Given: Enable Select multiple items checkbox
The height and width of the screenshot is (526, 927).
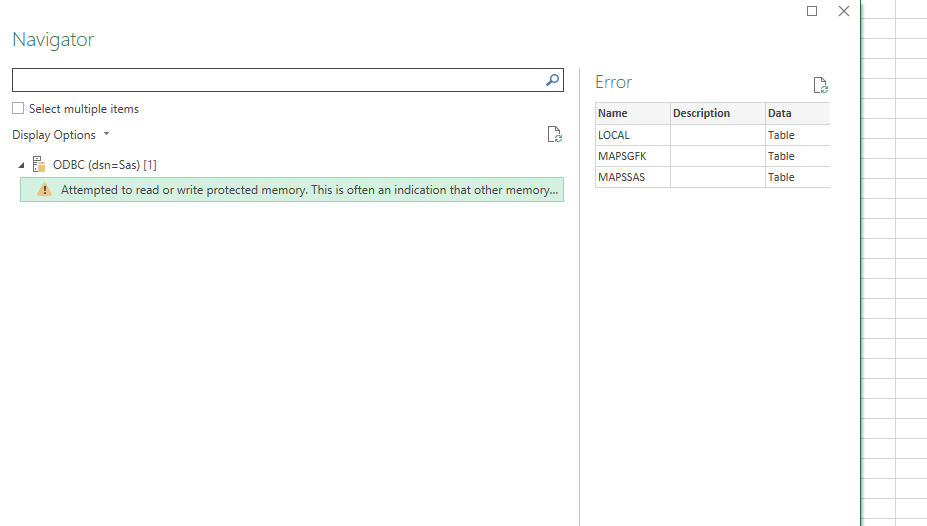Looking at the screenshot, I should (x=18, y=109).
